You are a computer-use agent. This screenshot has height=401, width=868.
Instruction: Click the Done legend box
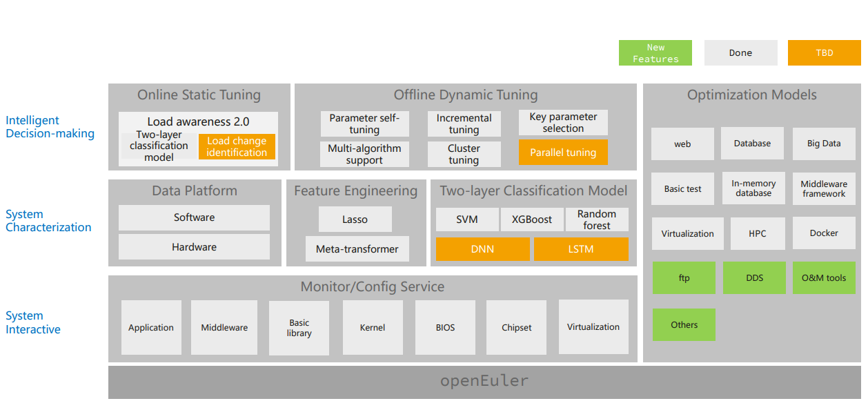(740, 53)
